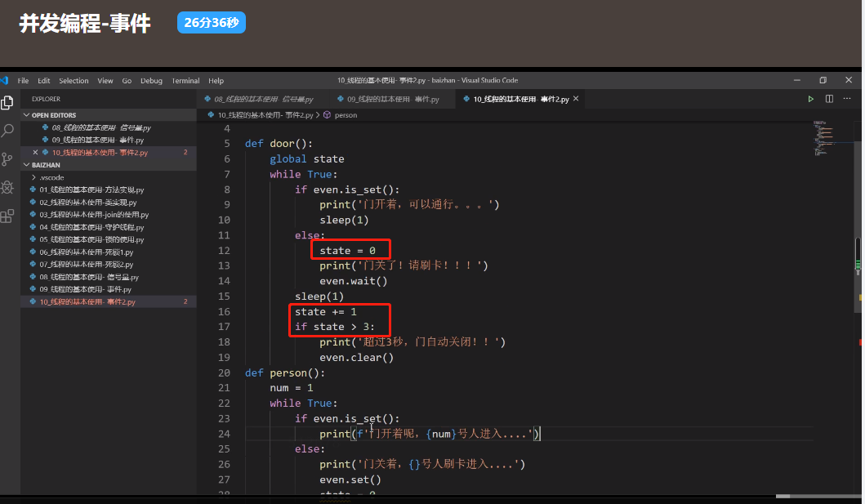Restore down the VS Code window

[823, 81]
